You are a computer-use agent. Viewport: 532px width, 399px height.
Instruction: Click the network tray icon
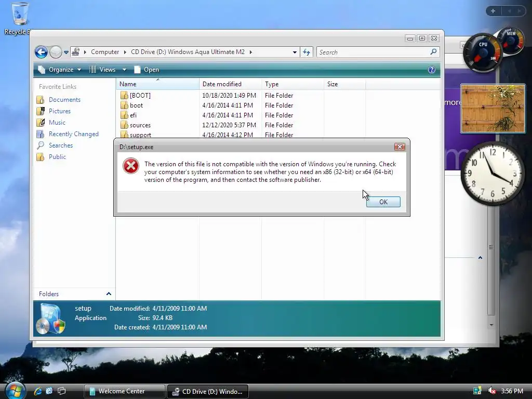(x=477, y=391)
